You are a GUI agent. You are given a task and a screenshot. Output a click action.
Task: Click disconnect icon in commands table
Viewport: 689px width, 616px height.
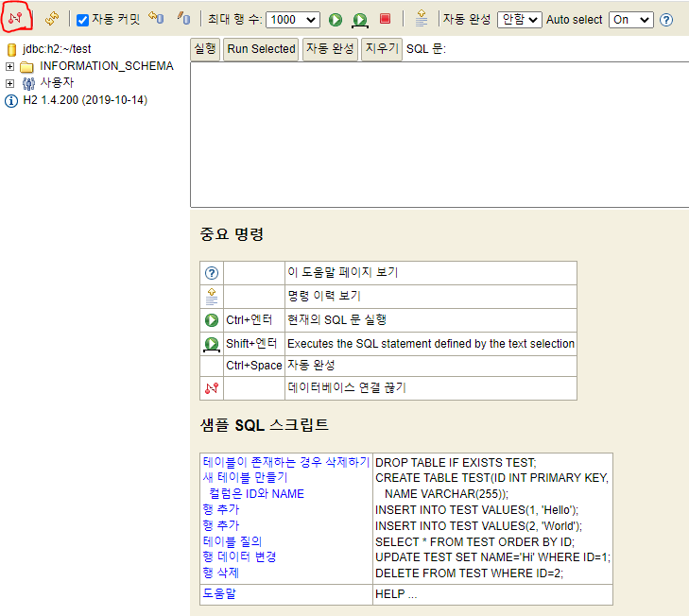coord(212,388)
